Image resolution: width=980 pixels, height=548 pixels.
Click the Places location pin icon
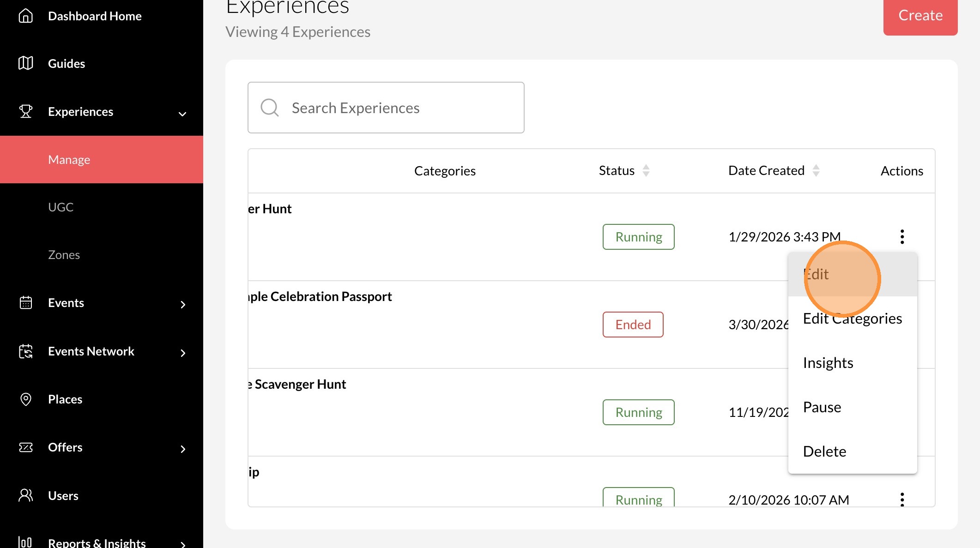click(26, 399)
